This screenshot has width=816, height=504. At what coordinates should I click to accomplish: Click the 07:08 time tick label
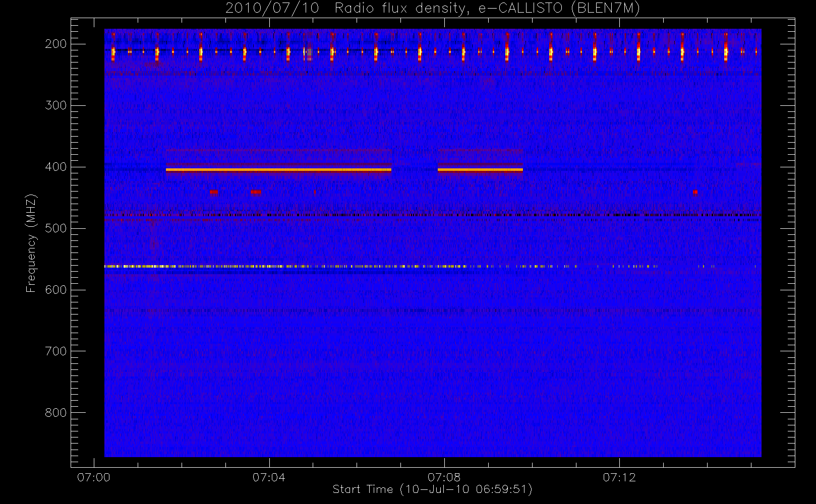[444, 477]
